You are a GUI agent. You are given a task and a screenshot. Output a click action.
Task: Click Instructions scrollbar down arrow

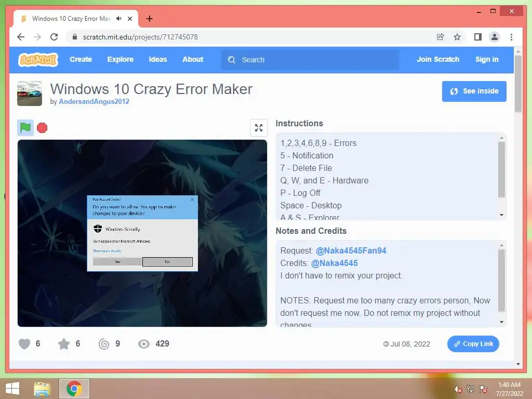click(501, 215)
